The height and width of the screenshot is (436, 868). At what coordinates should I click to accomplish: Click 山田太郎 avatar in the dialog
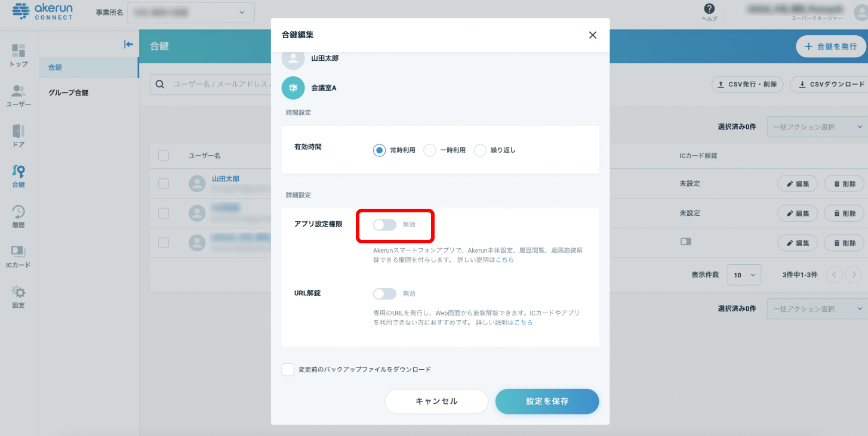(293, 58)
